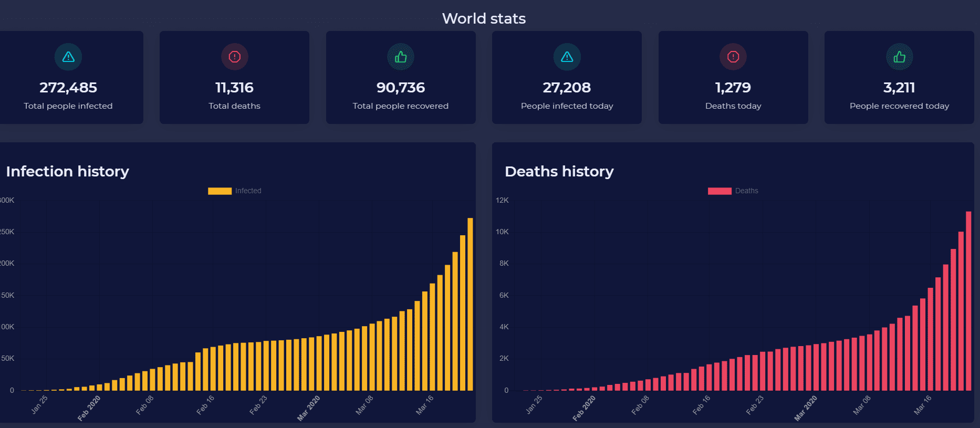Select the 90,736 total recovered value
The width and height of the screenshot is (980, 428).
coord(401,88)
